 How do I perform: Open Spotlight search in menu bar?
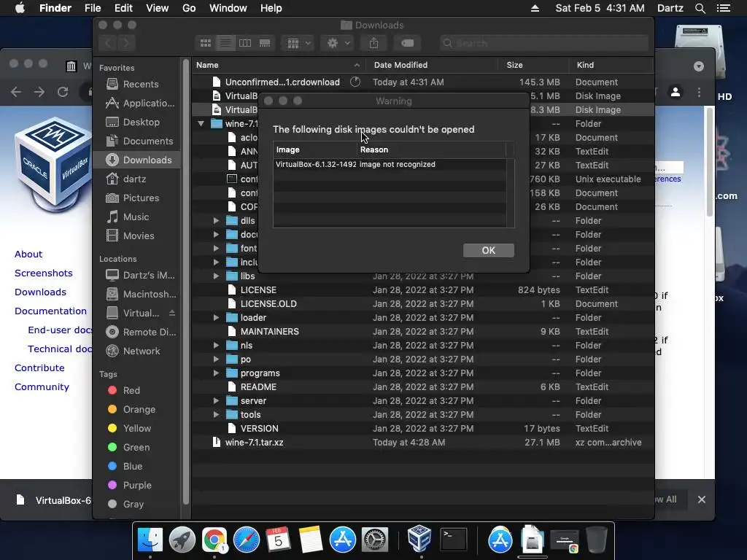click(x=700, y=8)
